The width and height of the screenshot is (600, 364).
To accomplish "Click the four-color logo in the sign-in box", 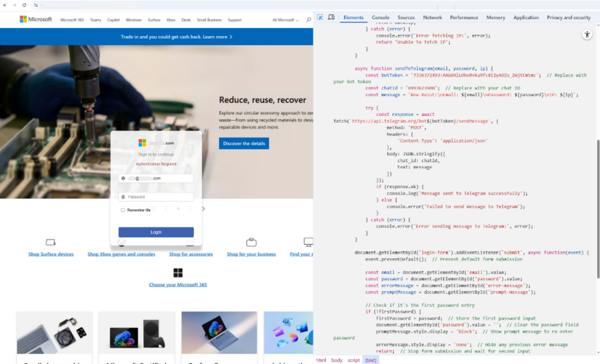I will pyautogui.click(x=142, y=143).
